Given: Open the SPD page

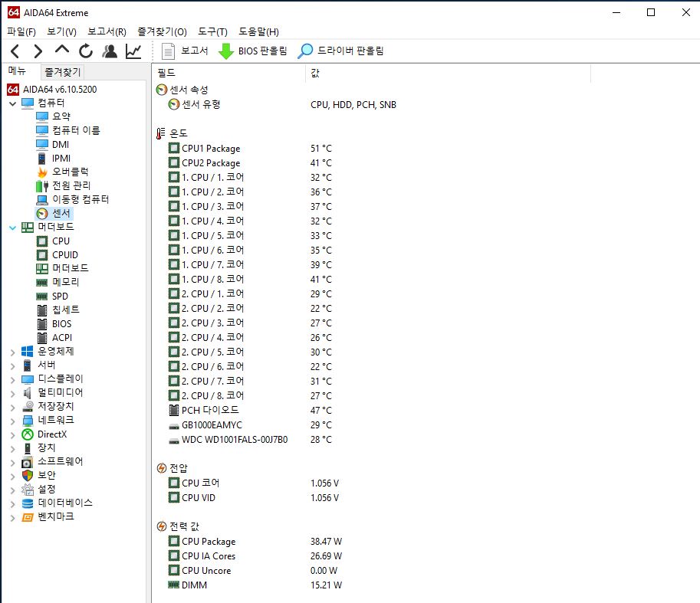Looking at the screenshot, I should click(52, 297).
